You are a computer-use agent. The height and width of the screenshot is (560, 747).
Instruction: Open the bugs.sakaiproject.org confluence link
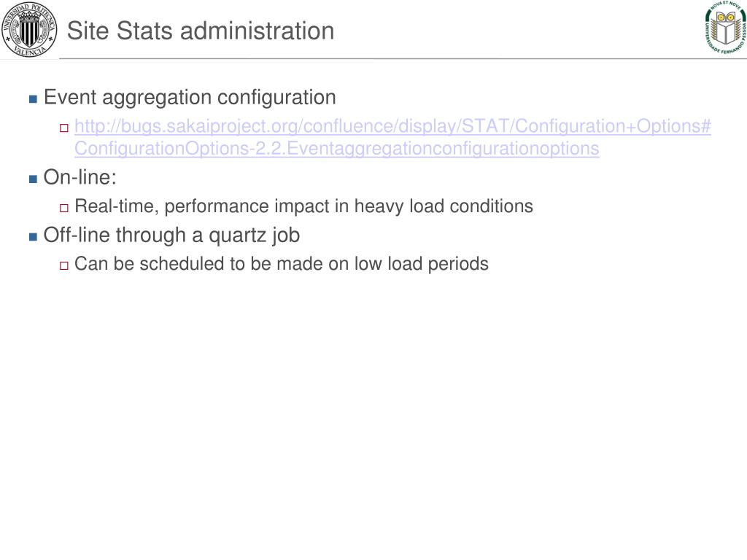pyautogui.click(x=392, y=126)
